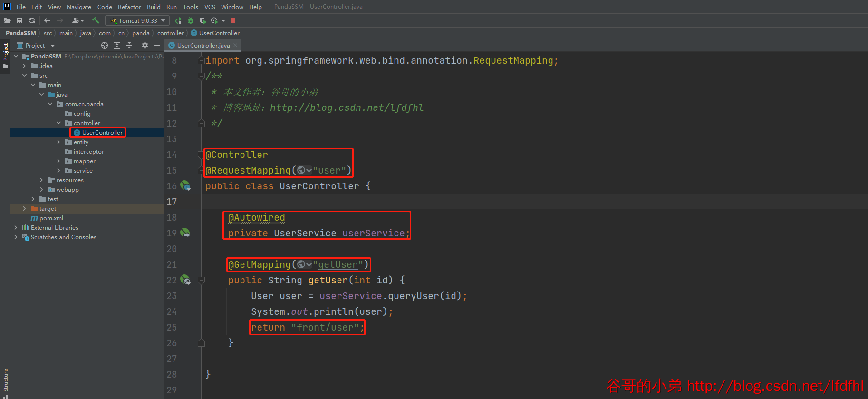This screenshot has width=868, height=399.
Task: Click the profiler run icon
Action: tap(214, 20)
